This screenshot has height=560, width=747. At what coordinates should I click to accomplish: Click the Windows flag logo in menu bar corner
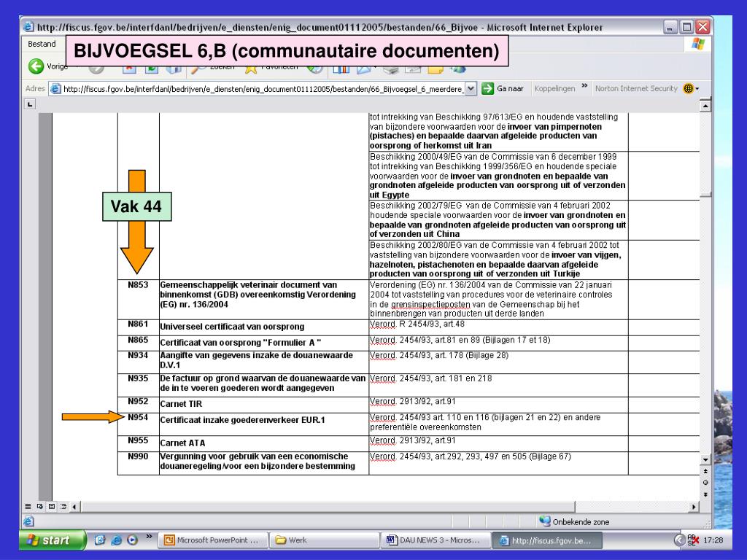(x=698, y=44)
